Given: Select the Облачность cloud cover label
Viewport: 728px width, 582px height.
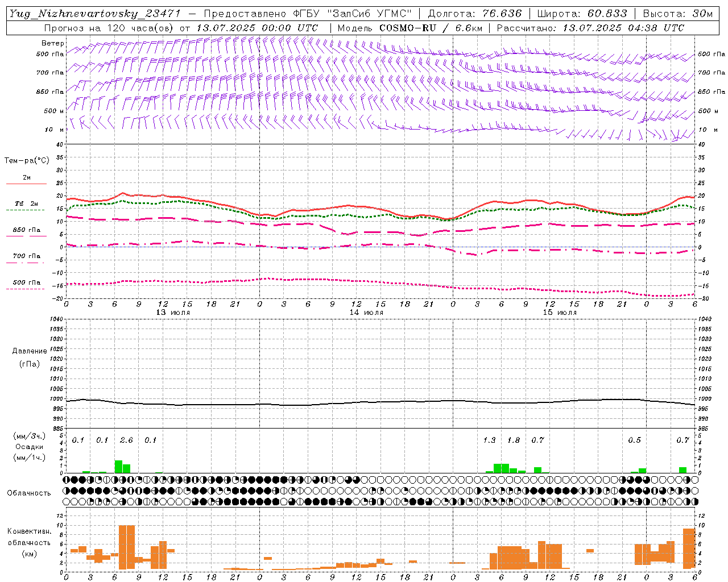Looking at the screenshot, I should [29, 493].
